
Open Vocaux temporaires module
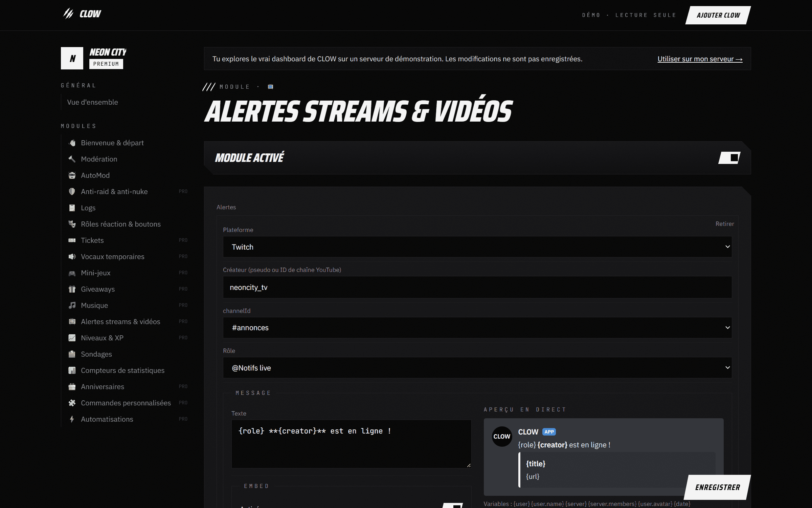click(128, 257)
